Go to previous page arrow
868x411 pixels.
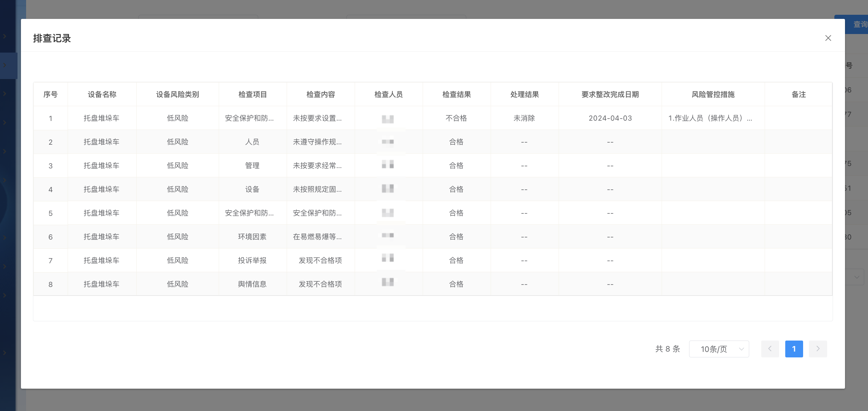coord(770,349)
